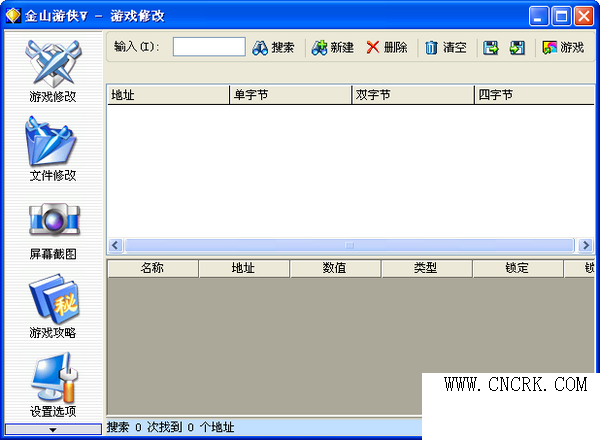The height and width of the screenshot is (440, 600).
Task: Click the 名称 column header
Action: (153, 268)
